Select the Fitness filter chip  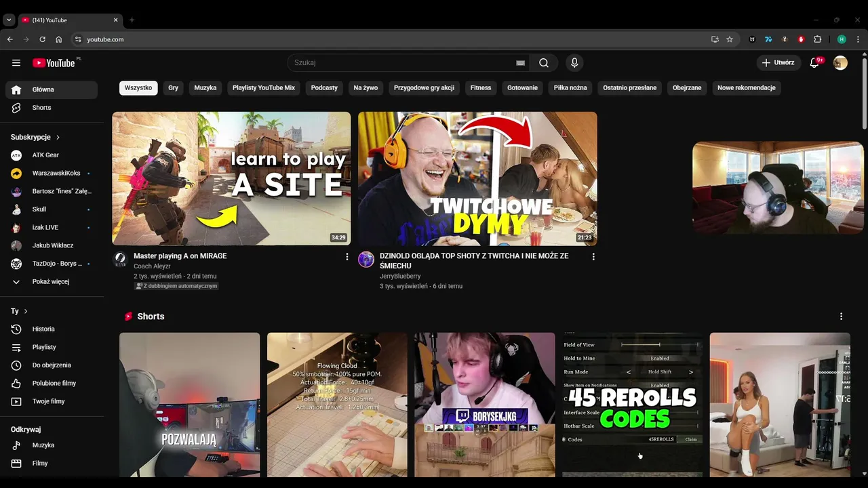[481, 87]
